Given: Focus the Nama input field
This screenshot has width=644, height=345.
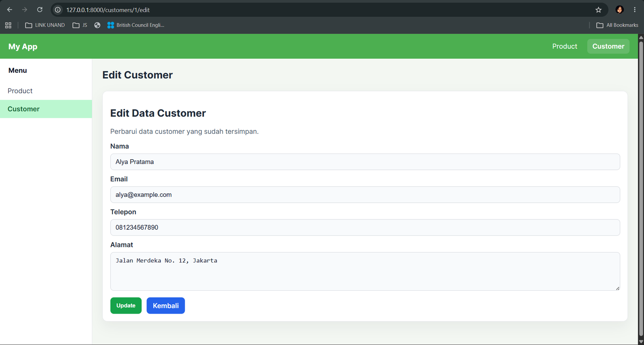Looking at the screenshot, I should [365, 162].
